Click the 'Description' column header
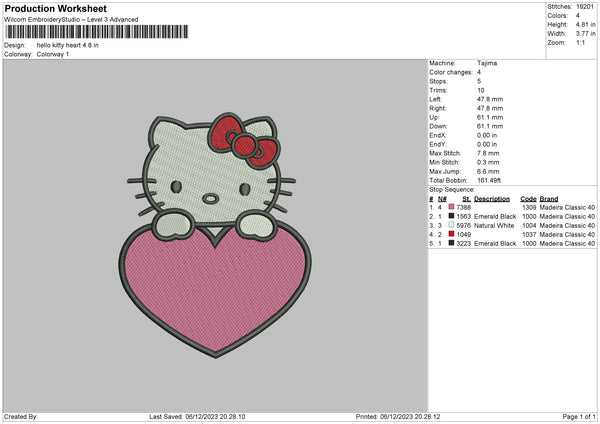Image resolution: width=600 pixels, height=424 pixels. pos(492,199)
